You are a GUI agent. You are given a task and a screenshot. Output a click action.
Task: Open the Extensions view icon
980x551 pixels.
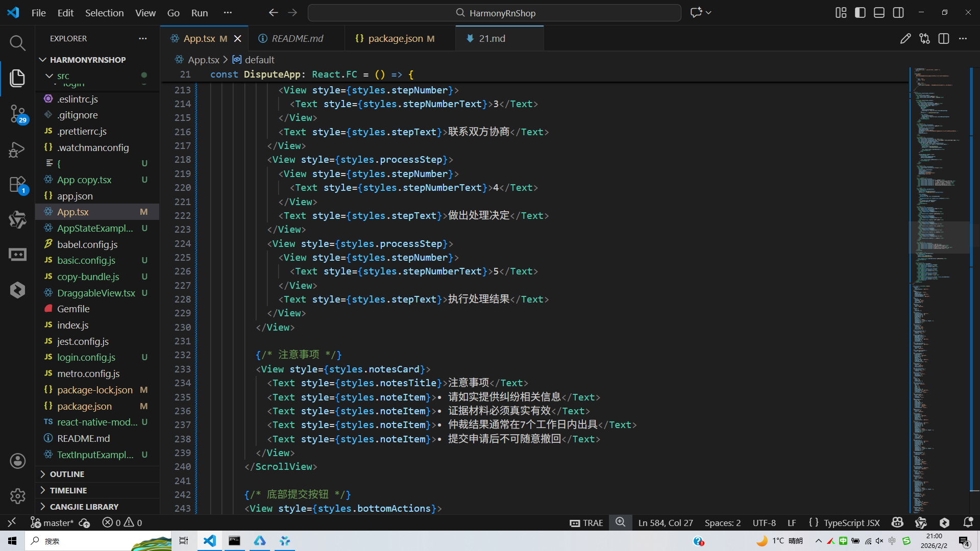coord(17,185)
